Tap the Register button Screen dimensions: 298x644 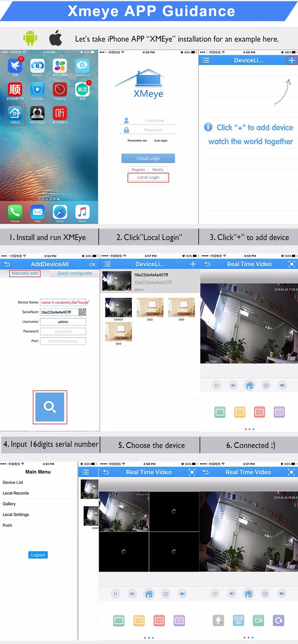click(139, 170)
